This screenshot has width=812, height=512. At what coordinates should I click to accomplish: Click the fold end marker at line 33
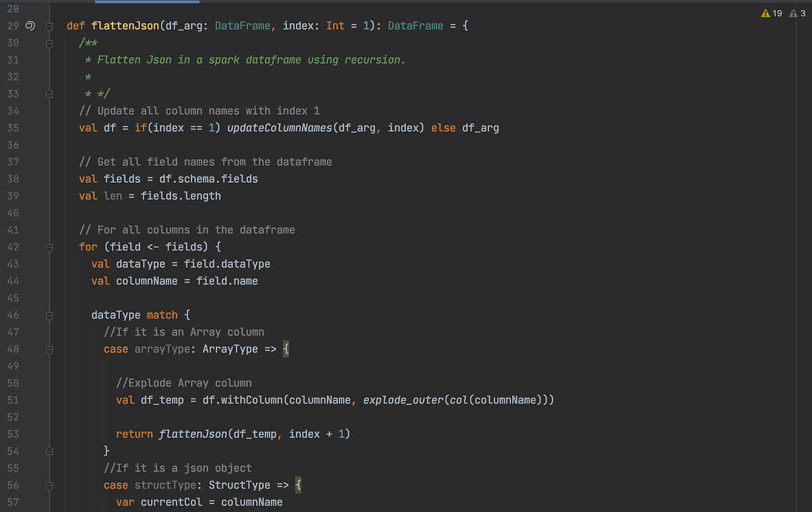tap(49, 93)
